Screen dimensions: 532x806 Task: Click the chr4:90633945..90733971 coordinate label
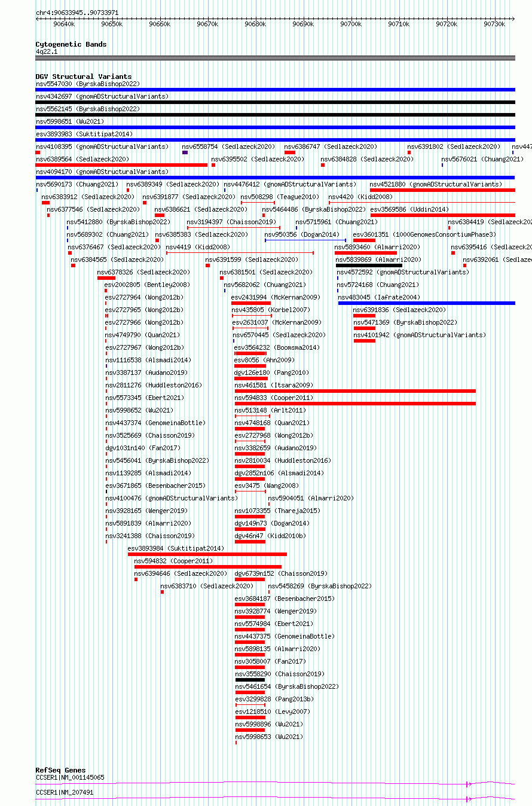[x=77, y=13]
